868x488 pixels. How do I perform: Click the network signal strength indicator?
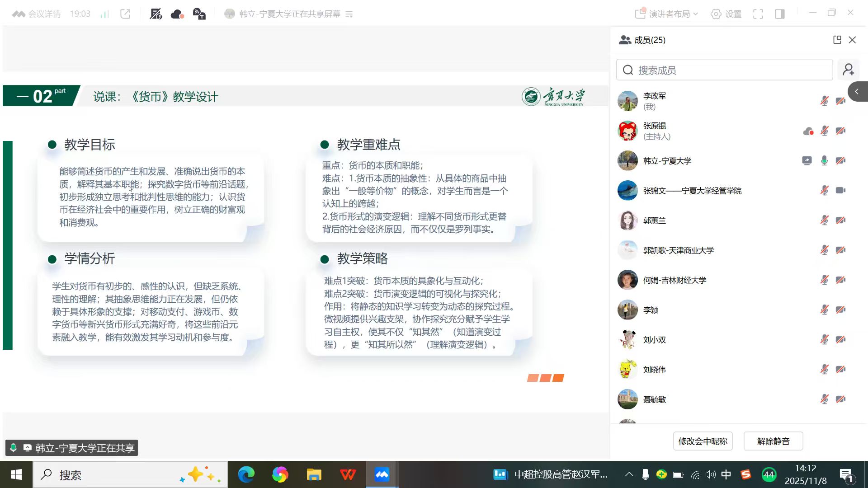click(x=104, y=14)
